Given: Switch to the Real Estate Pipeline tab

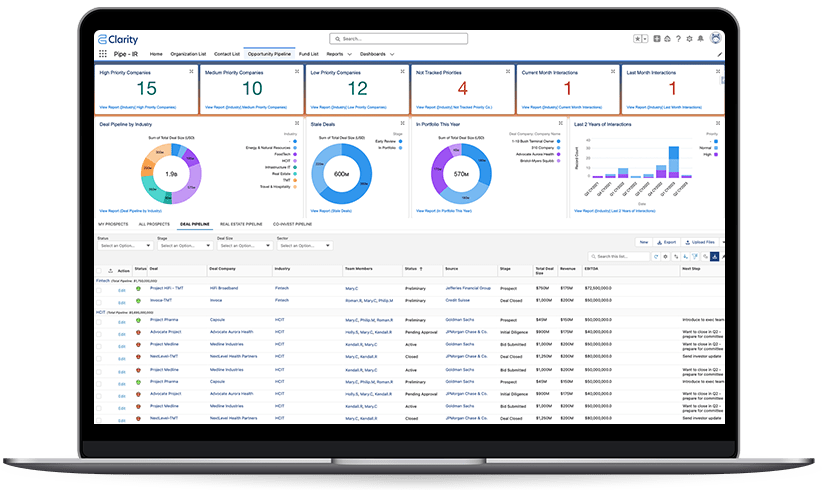Looking at the screenshot, I should coord(239,225).
